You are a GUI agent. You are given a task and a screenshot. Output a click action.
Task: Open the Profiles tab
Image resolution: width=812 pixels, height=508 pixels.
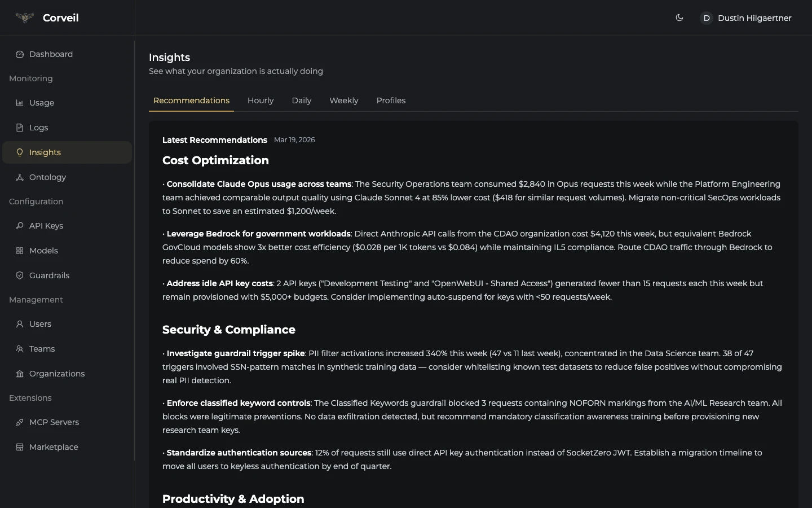[x=391, y=100]
